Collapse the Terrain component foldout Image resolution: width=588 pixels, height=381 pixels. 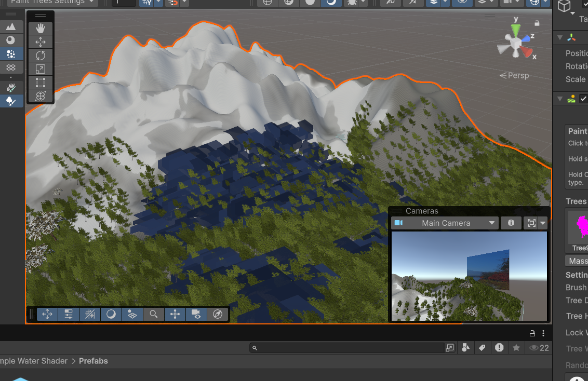pos(560,99)
